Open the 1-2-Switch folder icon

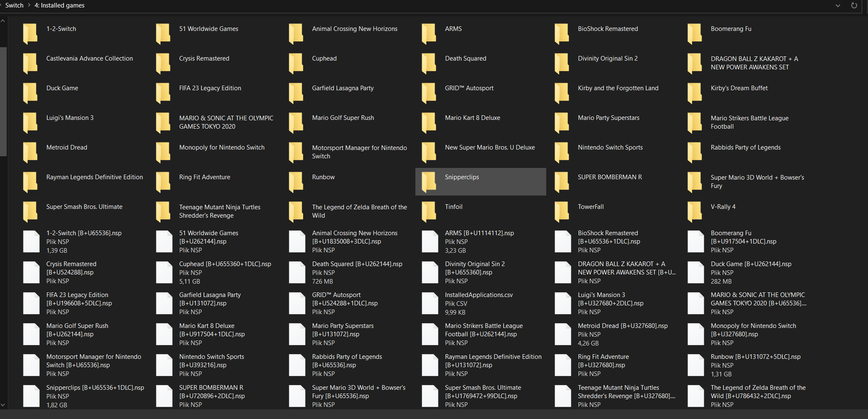31,34
